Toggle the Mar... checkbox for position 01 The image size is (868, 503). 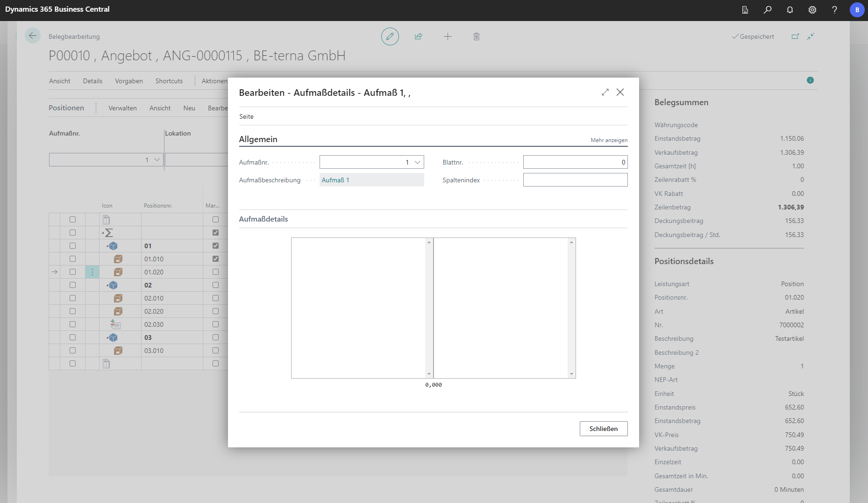coord(215,246)
